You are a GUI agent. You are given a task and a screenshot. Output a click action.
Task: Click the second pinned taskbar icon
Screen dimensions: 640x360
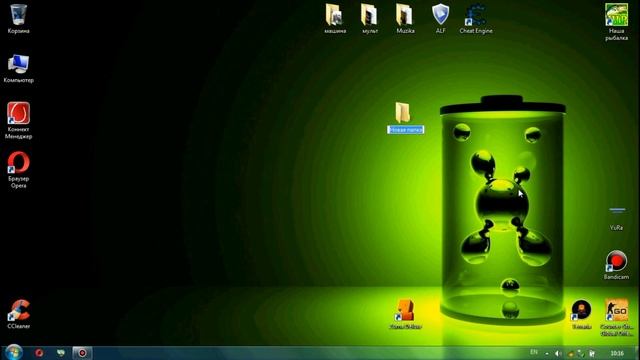(x=61, y=353)
